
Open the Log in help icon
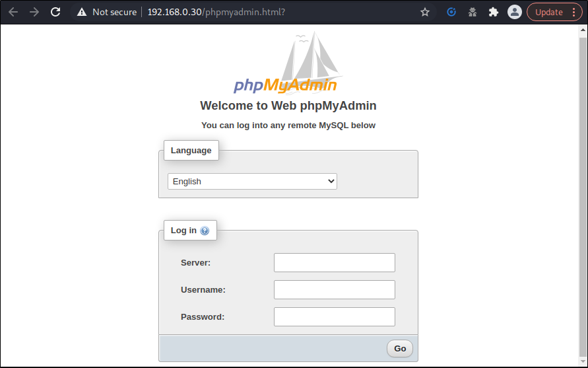click(x=205, y=231)
